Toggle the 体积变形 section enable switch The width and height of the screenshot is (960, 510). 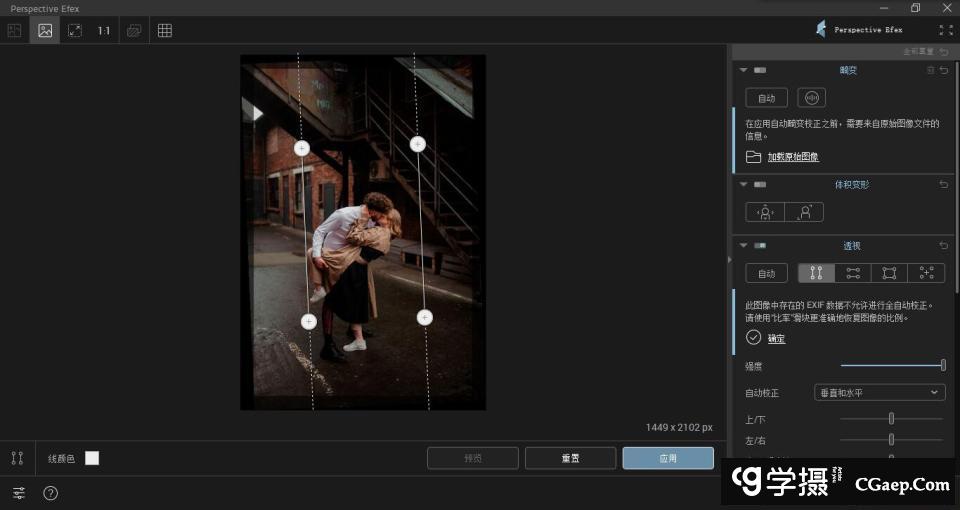[760, 185]
